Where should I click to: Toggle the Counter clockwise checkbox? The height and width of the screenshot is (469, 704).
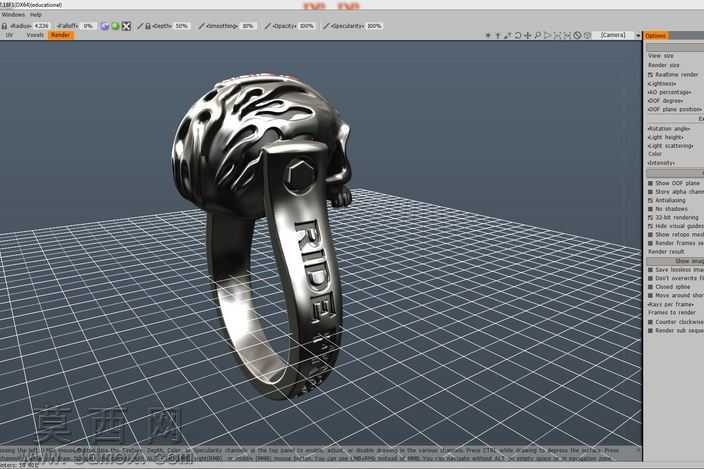(x=651, y=322)
